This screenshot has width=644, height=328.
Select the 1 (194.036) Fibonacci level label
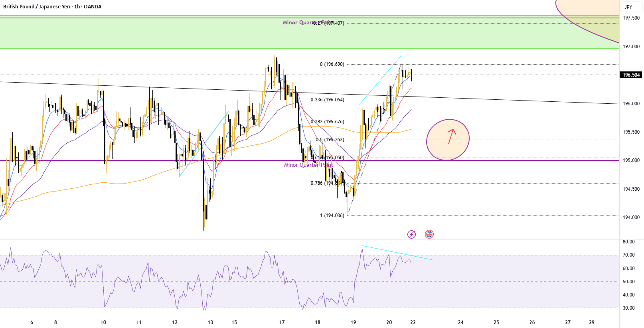tap(332, 215)
